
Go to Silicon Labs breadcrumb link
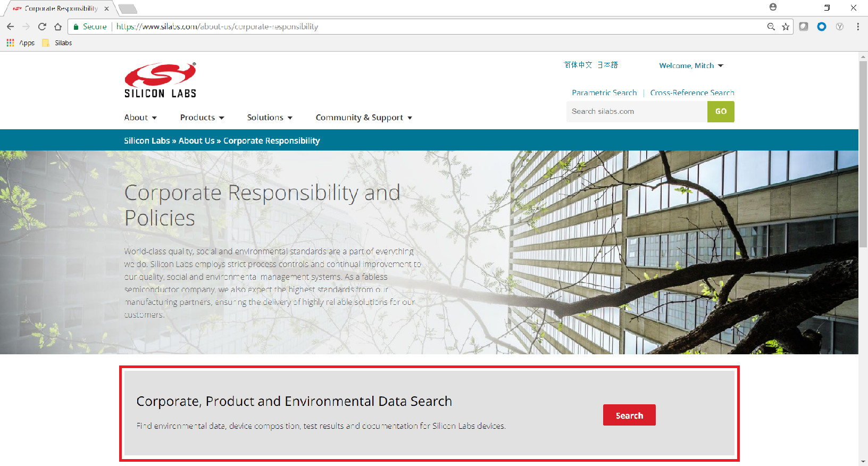pos(147,141)
